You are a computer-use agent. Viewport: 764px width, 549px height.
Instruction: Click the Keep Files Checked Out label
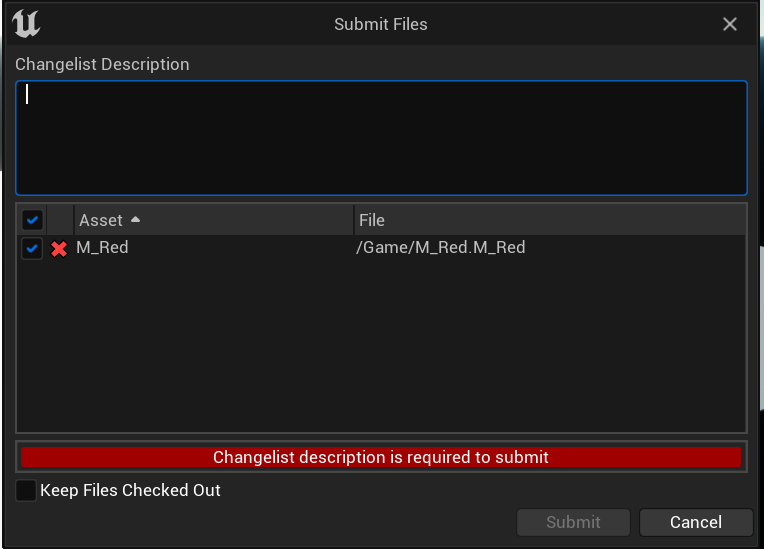tap(130, 491)
